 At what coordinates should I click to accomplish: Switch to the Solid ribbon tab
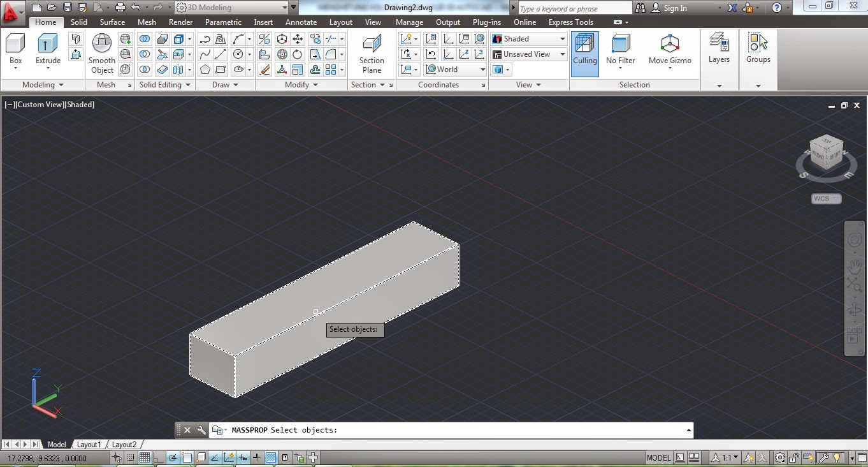pos(78,22)
